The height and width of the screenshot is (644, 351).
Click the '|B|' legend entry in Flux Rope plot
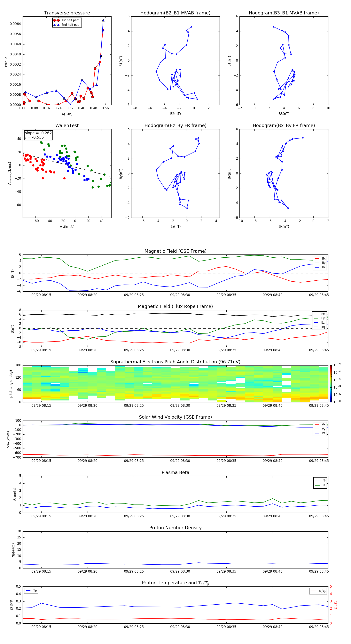pyautogui.click(x=320, y=327)
